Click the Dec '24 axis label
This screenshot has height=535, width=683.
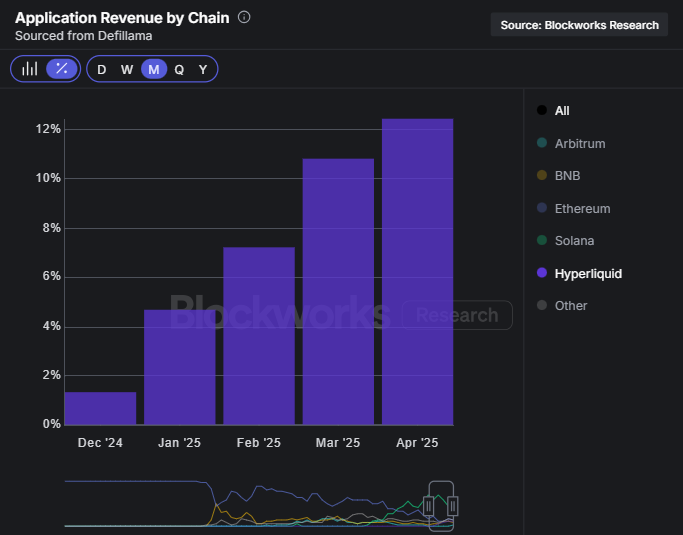click(100, 443)
